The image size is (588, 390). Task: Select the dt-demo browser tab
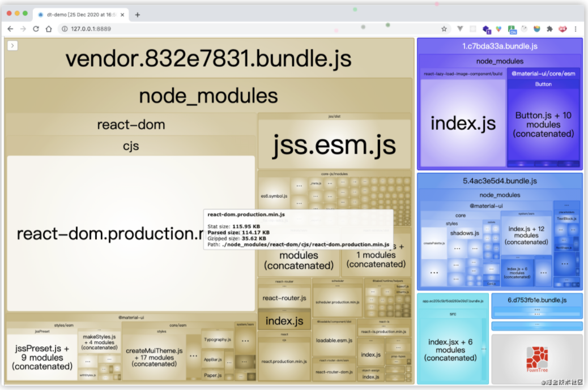coord(80,15)
